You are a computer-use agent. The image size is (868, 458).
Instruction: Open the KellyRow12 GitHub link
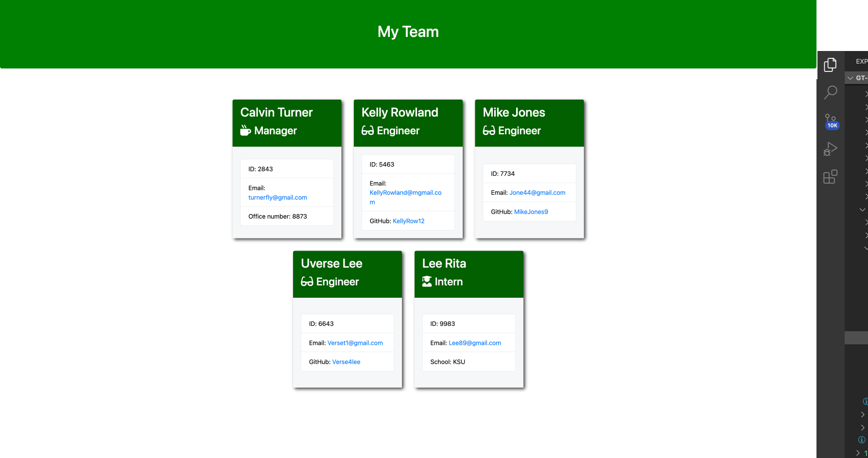click(409, 221)
